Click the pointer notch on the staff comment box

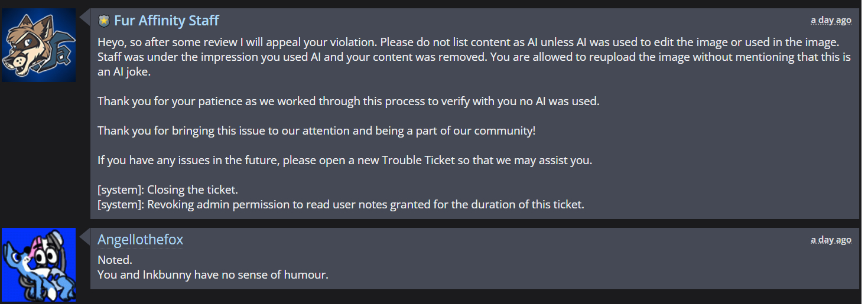pyautogui.click(x=86, y=17)
